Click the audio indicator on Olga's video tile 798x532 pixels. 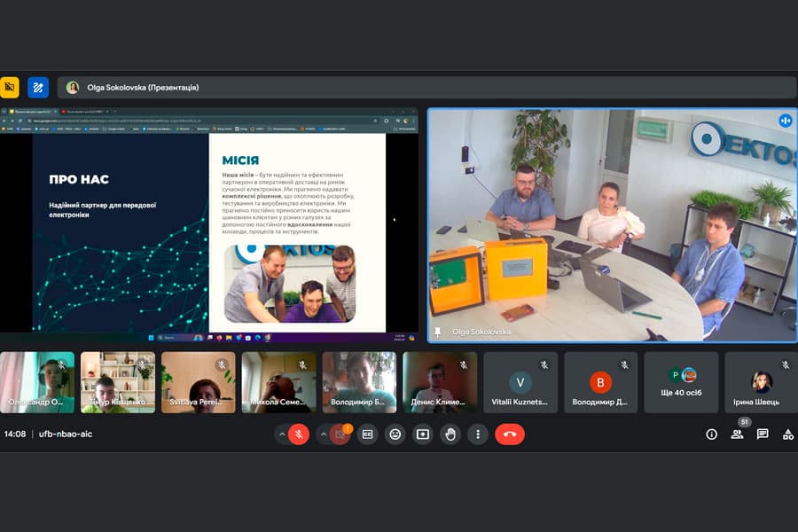(x=786, y=121)
